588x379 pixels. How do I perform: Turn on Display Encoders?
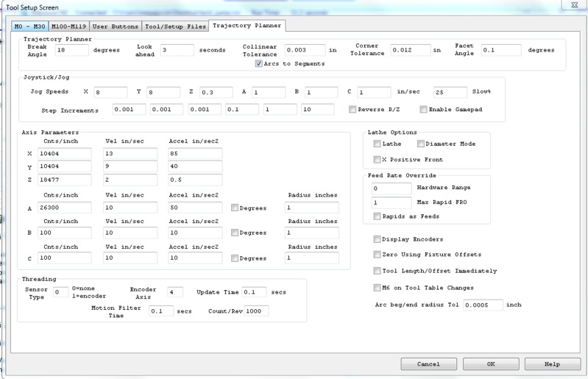(378, 239)
